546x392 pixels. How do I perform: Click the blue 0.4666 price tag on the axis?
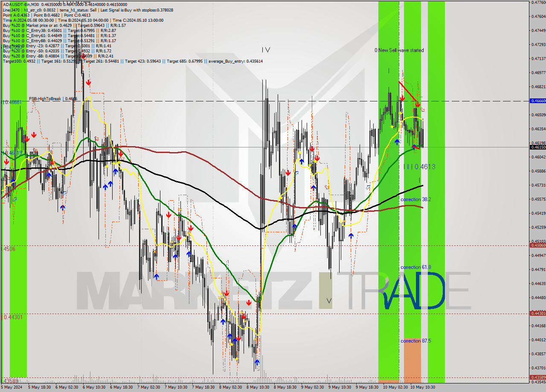[x=537, y=101]
